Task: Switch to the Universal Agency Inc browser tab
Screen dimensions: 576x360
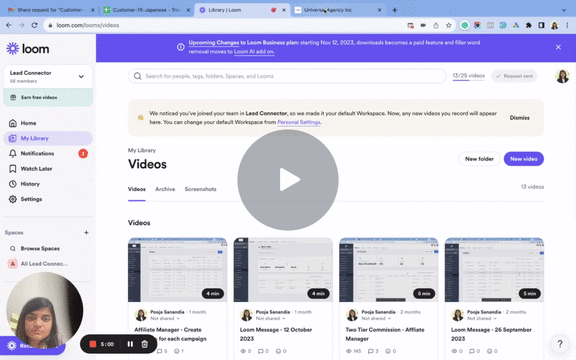Action: point(338,10)
